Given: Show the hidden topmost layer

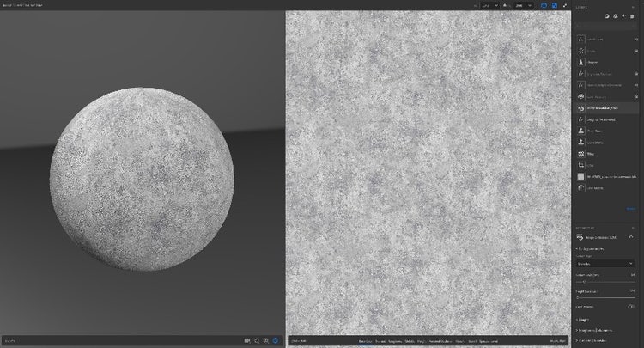Looking at the screenshot, I should (x=635, y=40).
